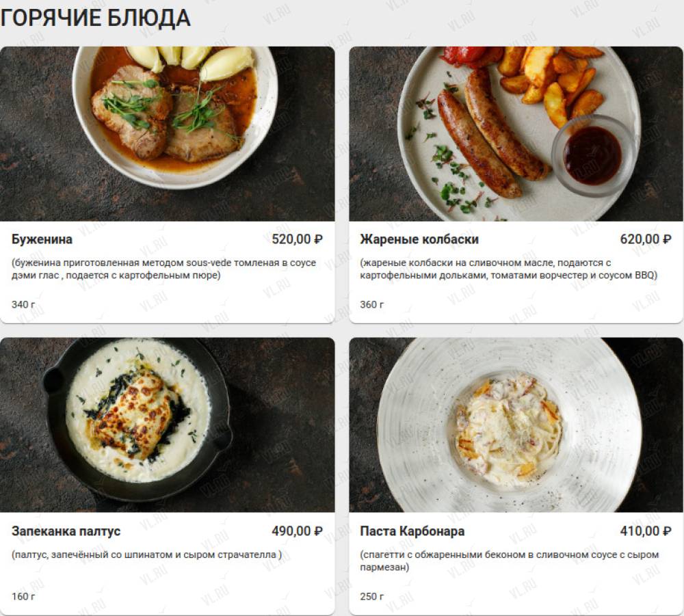684x616 pixels.
Task: Open the Буженина dish photo
Action: point(168,134)
